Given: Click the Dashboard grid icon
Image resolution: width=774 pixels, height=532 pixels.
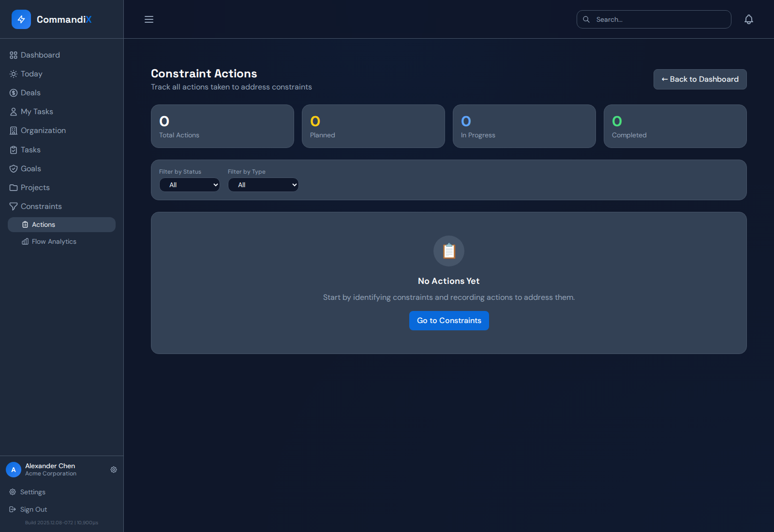Looking at the screenshot, I should tap(14, 55).
